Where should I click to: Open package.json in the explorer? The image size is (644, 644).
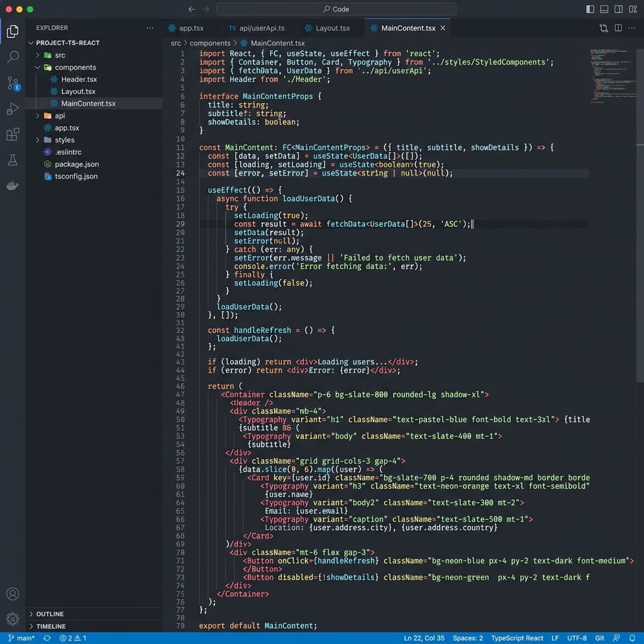point(76,164)
